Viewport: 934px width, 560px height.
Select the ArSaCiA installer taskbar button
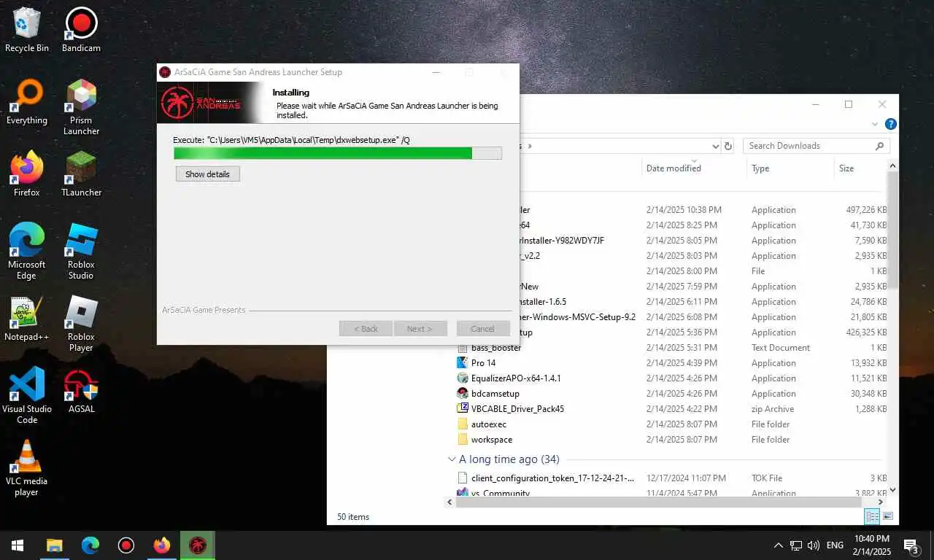[198, 545]
